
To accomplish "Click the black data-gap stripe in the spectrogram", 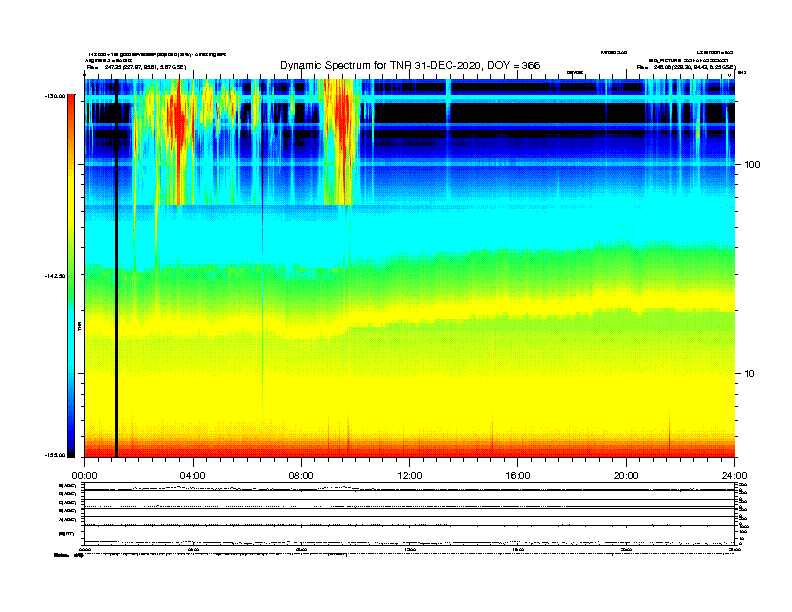I will click(x=116, y=268).
